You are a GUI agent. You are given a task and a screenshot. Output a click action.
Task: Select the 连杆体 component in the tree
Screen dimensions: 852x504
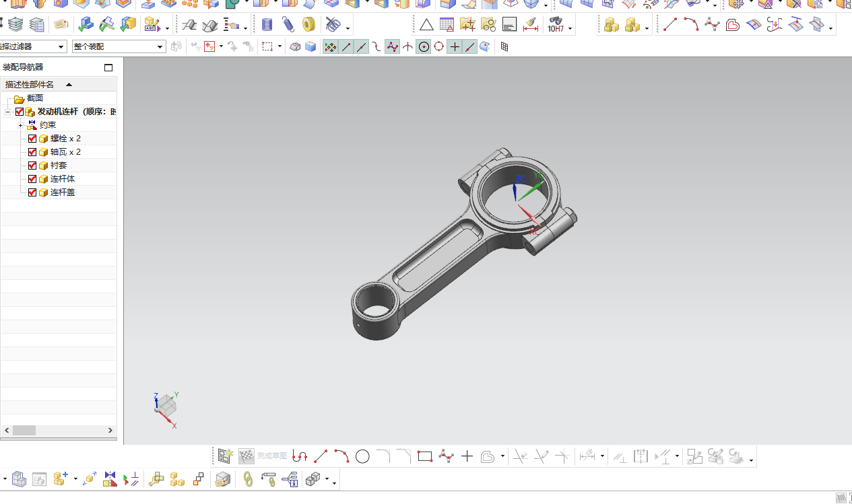pyautogui.click(x=63, y=179)
